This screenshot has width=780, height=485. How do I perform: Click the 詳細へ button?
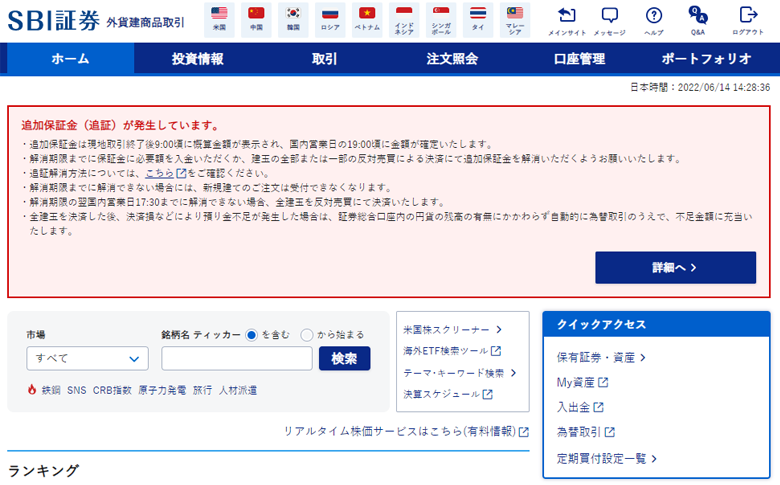(676, 268)
